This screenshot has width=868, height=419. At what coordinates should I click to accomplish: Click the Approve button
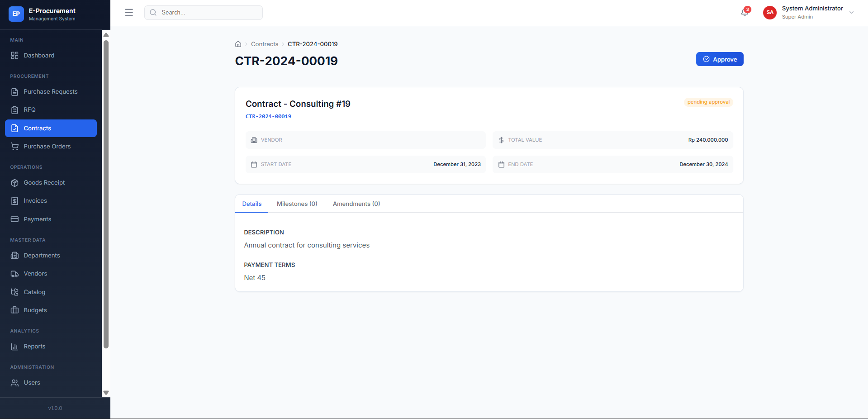click(x=720, y=59)
